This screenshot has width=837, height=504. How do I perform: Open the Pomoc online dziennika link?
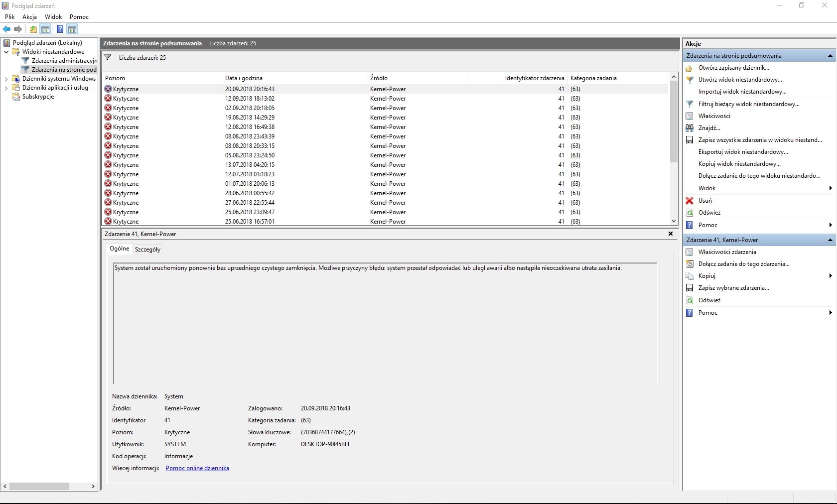click(x=197, y=468)
